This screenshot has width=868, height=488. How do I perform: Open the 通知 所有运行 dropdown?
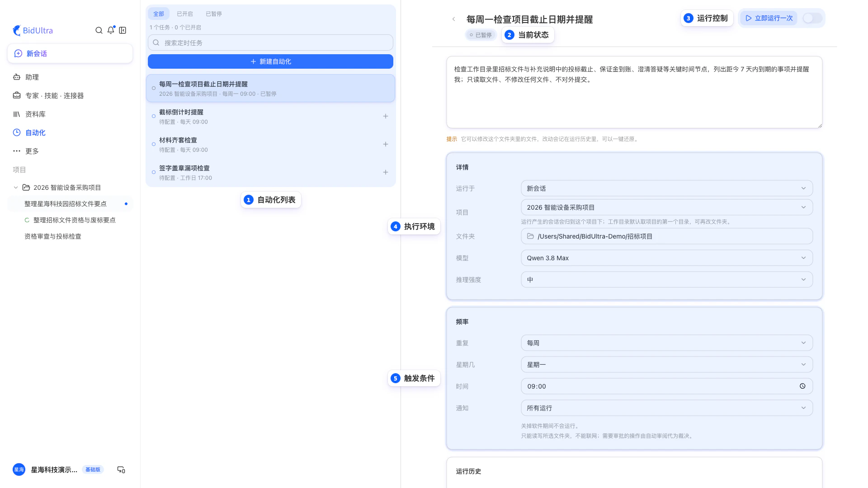pyautogui.click(x=667, y=408)
